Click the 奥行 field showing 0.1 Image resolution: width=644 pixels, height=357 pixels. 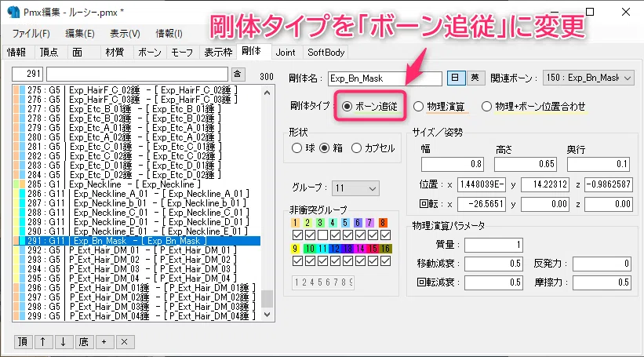(x=599, y=164)
